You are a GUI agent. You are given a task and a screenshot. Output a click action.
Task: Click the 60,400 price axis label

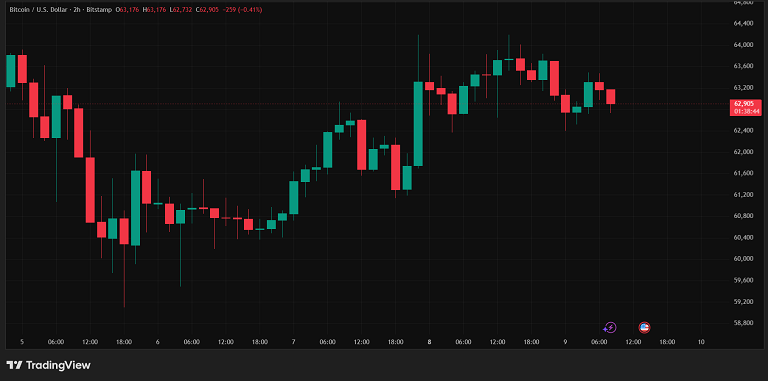[x=743, y=238]
